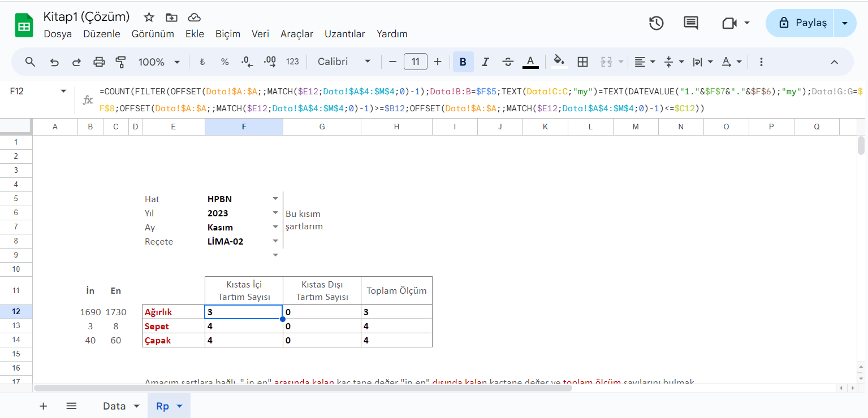Open Biçim menu
The width and height of the screenshot is (868, 418).
point(228,34)
